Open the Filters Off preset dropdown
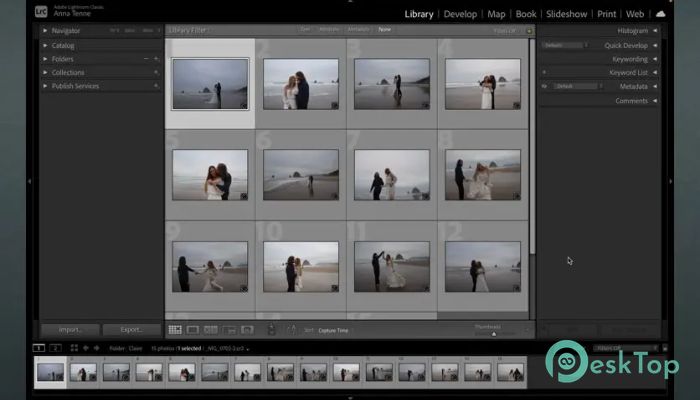 click(505, 31)
